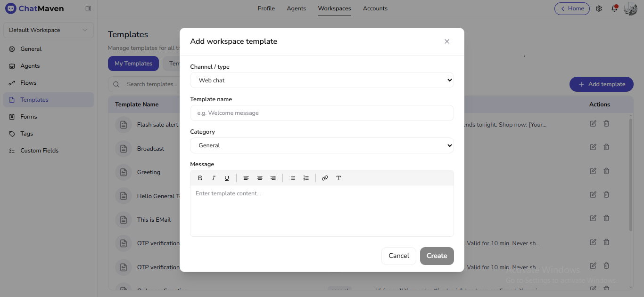
Task: Toggle right text alignment
Action: tap(272, 178)
